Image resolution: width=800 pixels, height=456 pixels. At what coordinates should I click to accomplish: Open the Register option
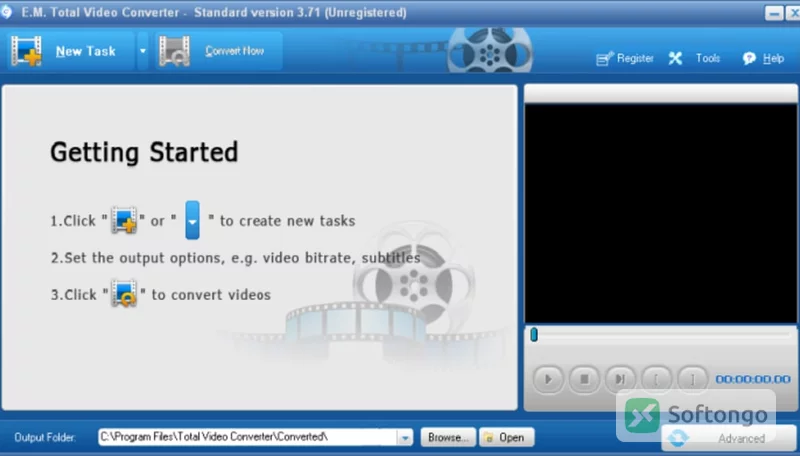(x=625, y=59)
